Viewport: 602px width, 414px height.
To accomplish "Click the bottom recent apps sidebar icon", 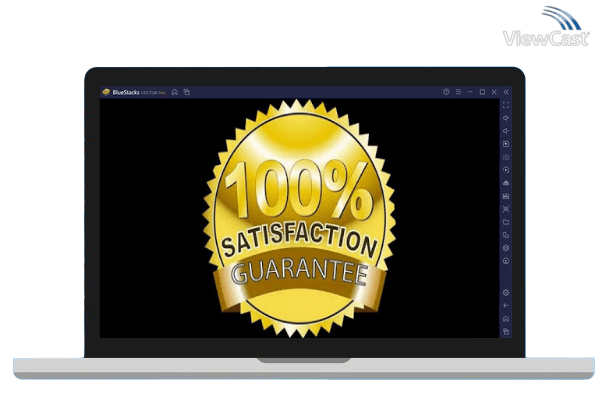I will point(506,331).
